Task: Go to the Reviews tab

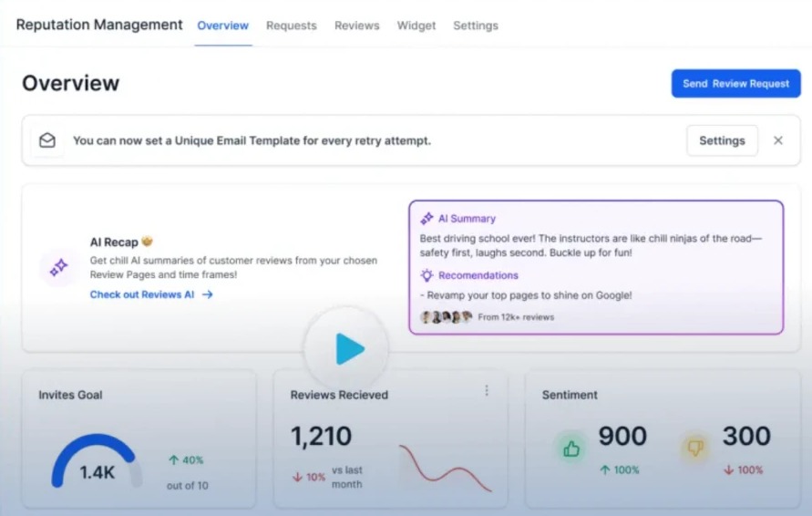Action: [357, 26]
